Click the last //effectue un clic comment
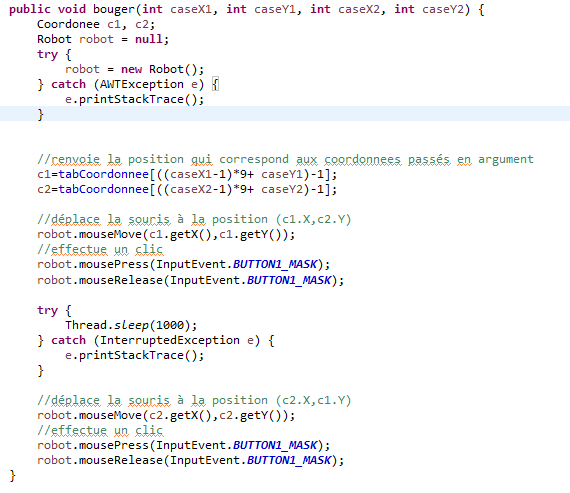The height and width of the screenshot is (493, 570). (100, 430)
